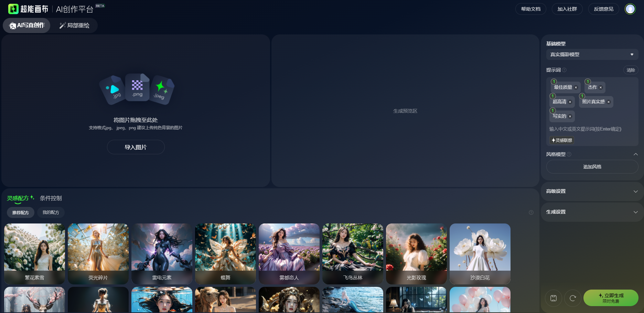Viewport: 644px width, 313px height.
Task: Click the 将图片拖拽至此处 upload drop zone
Action: pos(136,111)
